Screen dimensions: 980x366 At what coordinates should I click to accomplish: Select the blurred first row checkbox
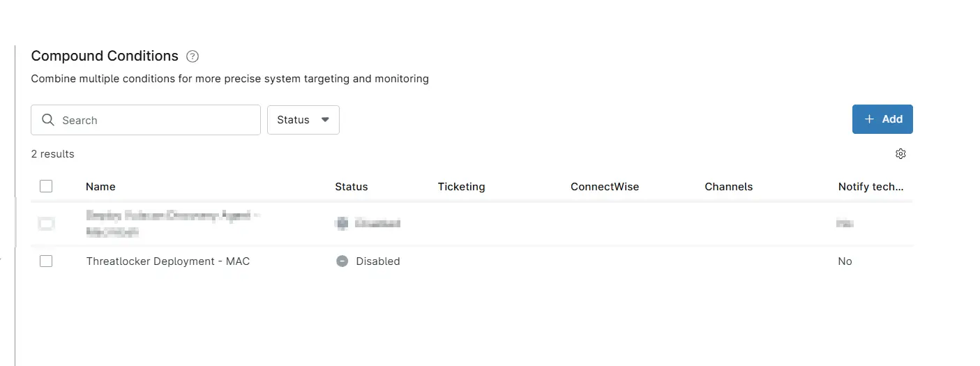click(x=46, y=224)
